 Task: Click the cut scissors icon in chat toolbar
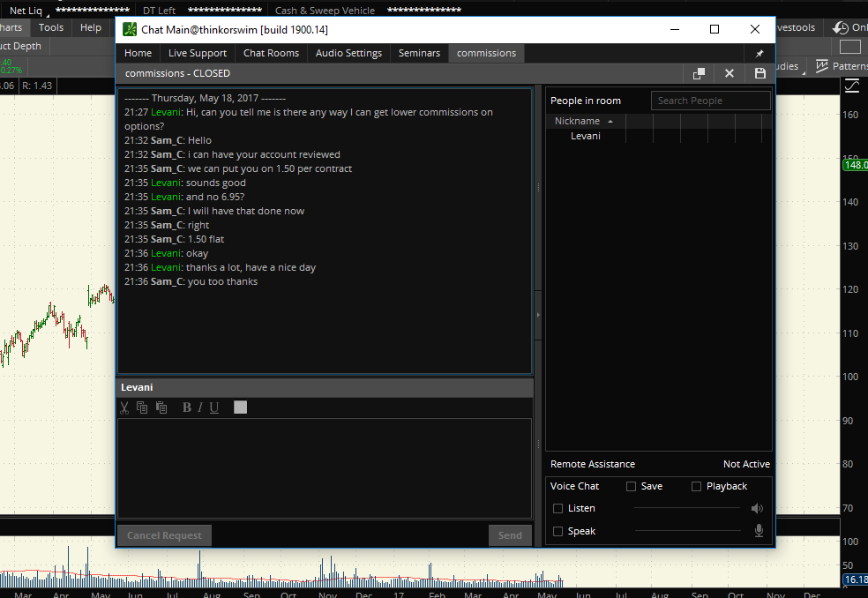[x=124, y=407]
